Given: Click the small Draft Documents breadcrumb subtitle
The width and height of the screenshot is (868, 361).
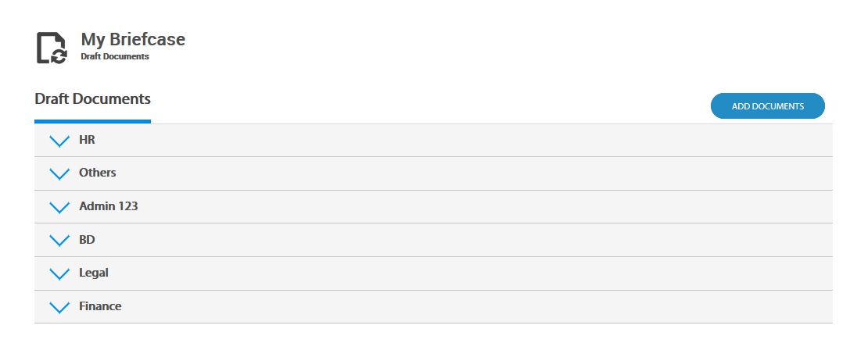Looking at the screenshot, I should [x=114, y=57].
